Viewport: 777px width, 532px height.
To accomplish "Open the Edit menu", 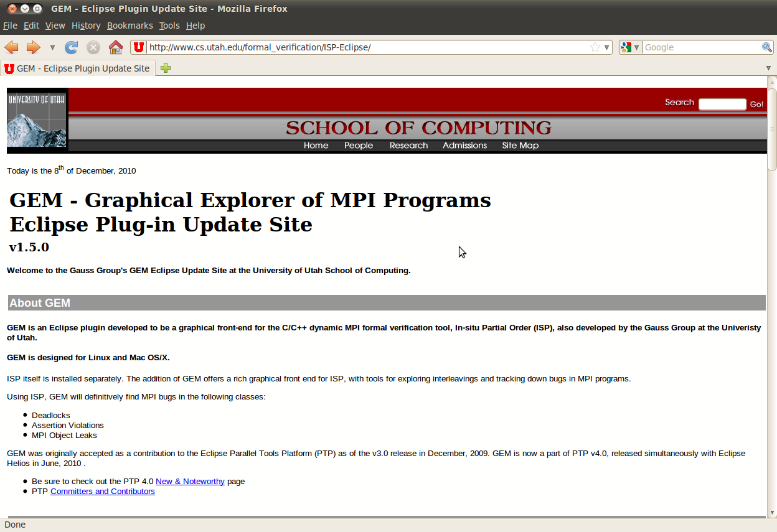I will click(x=31, y=26).
